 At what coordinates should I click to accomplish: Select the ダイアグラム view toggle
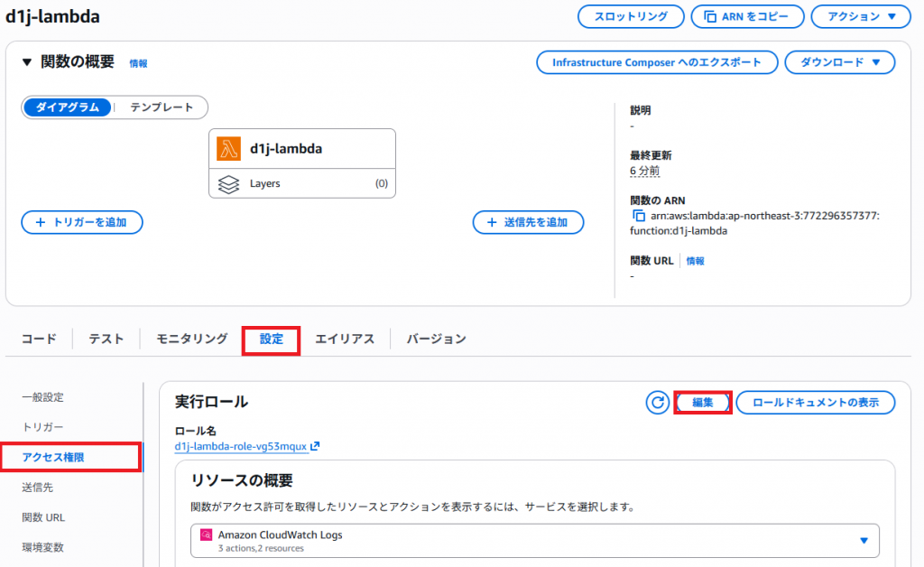[68, 107]
